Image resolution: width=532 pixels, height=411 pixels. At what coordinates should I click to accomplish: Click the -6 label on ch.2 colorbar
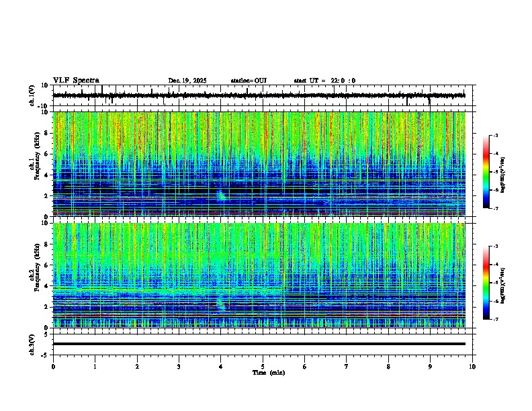495,301
